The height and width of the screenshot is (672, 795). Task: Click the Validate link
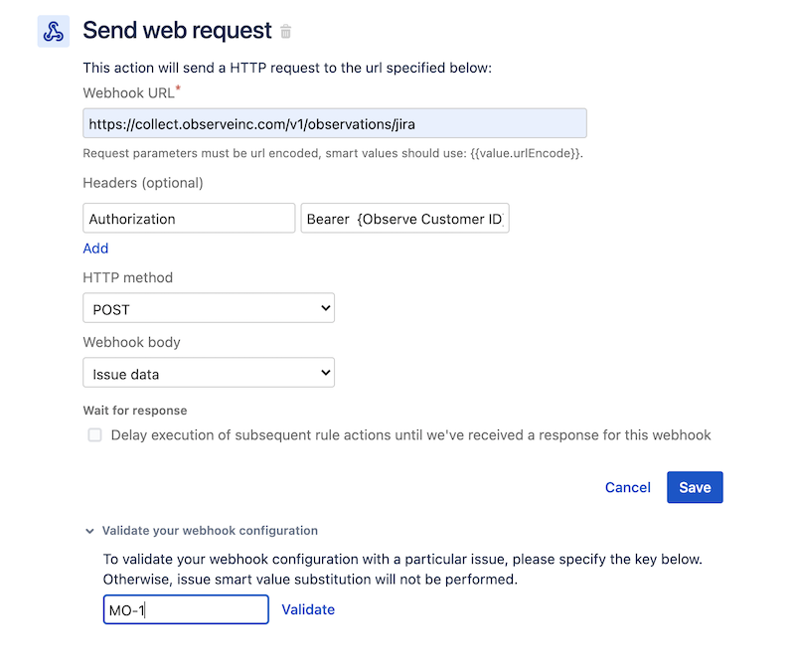click(x=308, y=609)
